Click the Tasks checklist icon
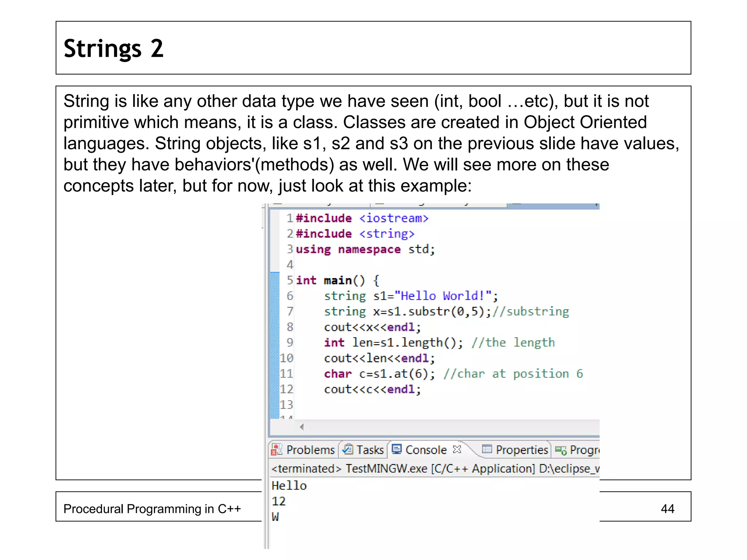The image size is (747, 560). click(x=348, y=449)
